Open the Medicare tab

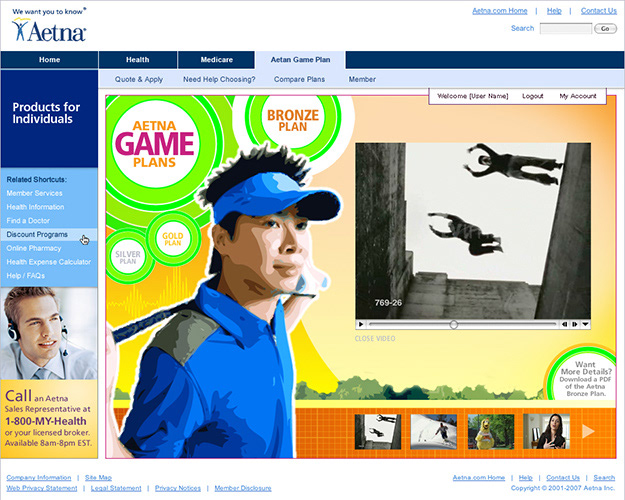(216, 60)
